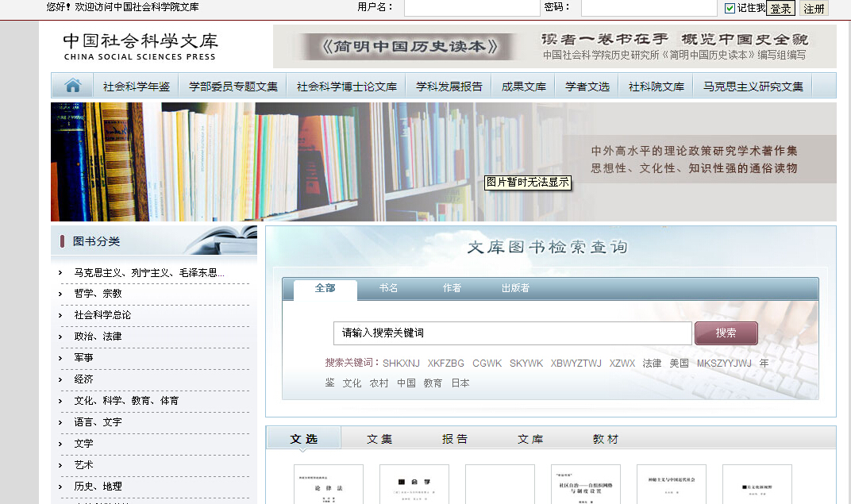Switch to the 报告 tab

tap(455, 439)
